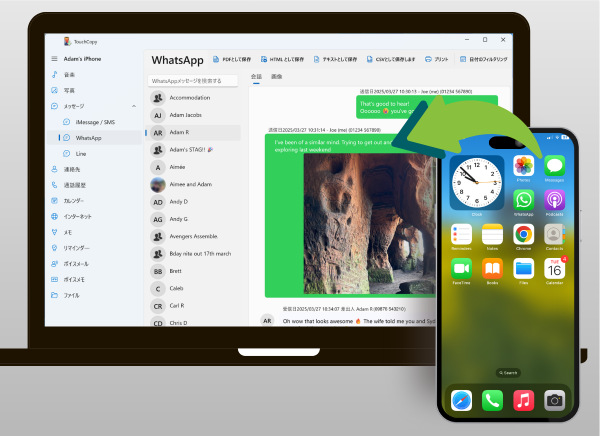Select the Andy D chat
Viewport: 600px width, 436px height.
click(193, 202)
